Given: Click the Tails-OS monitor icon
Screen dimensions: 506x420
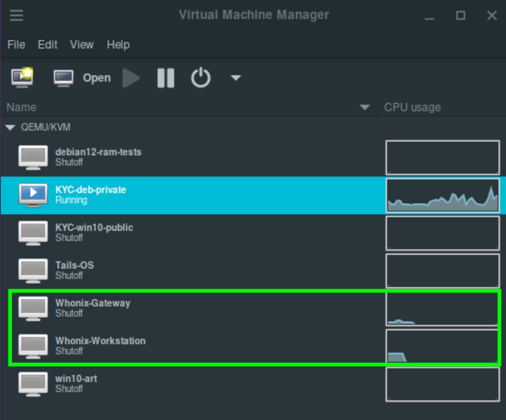Looking at the screenshot, I should (x=33, y=271).
